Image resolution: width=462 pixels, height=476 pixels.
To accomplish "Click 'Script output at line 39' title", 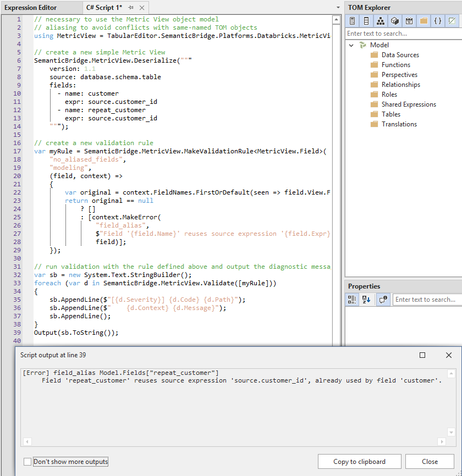I will pos(53,355).
